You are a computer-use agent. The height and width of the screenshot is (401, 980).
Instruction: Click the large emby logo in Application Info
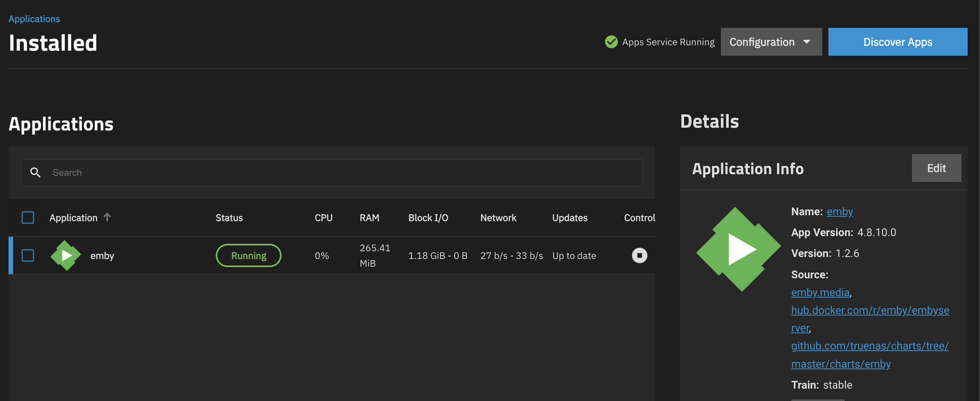tap(738, 249)
